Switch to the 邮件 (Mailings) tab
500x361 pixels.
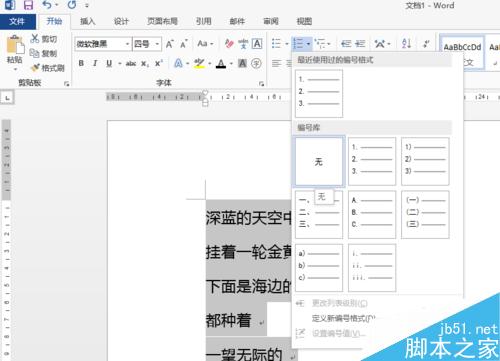pyautogui.click(x=237, y=22)
